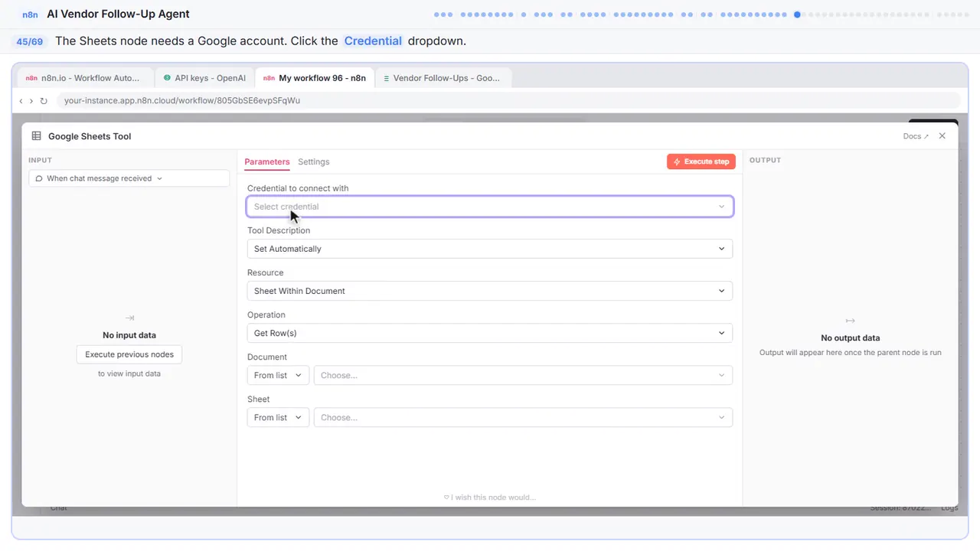Viewport: 980px width, 551px height.
Task: Click the Google Sheets Tool table icon
Action: pos(36,136)
